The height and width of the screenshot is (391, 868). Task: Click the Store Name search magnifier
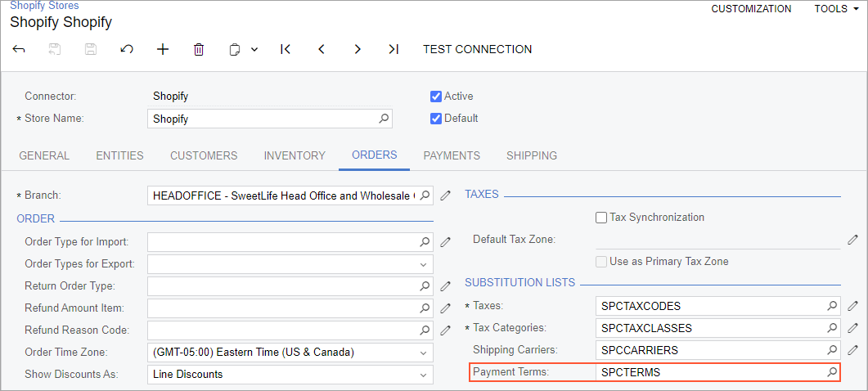(384, 119)
